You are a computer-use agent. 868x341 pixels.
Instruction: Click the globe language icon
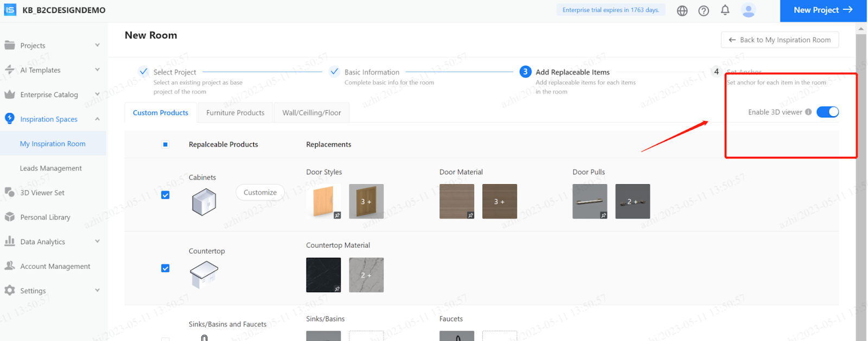pos(682,11)
